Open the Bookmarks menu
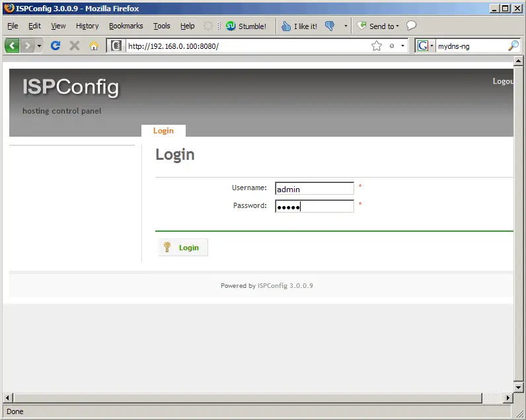The image size is (526, 420). (x=126, y=26)
